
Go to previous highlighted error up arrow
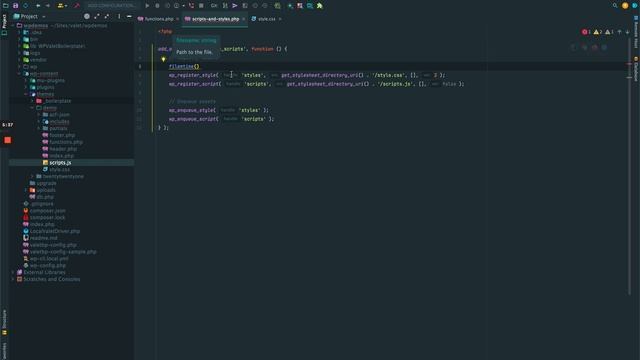pyautogui.click(x=620, y=32)
